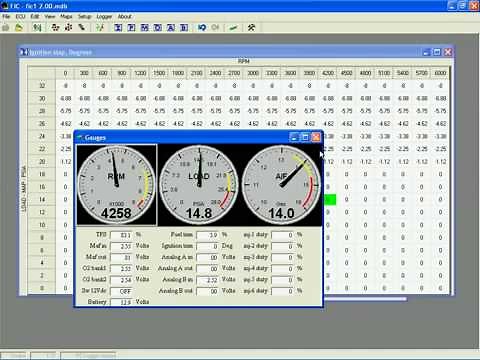Click the TPS value field

tap(121, 235)
